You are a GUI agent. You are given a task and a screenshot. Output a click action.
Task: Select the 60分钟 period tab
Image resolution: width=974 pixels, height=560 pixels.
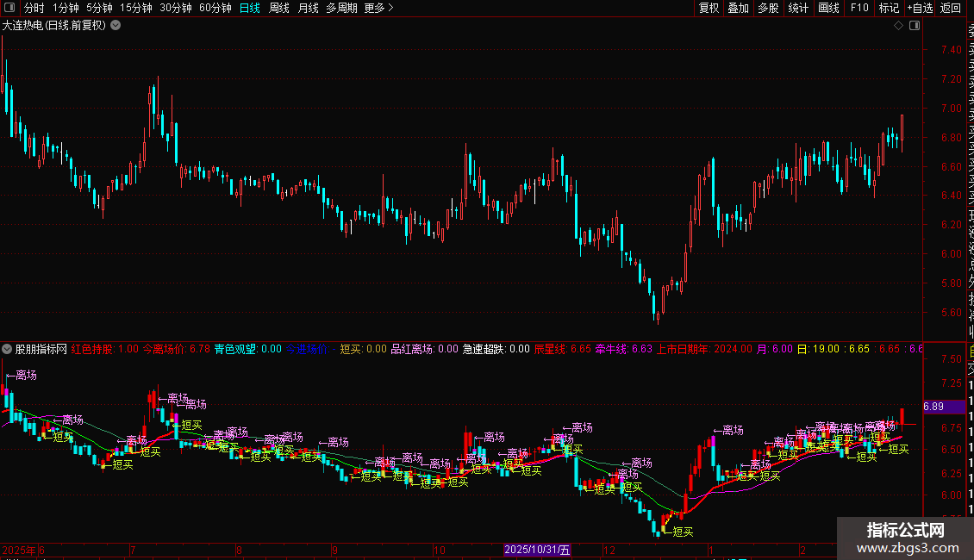(x=215, y=8)
